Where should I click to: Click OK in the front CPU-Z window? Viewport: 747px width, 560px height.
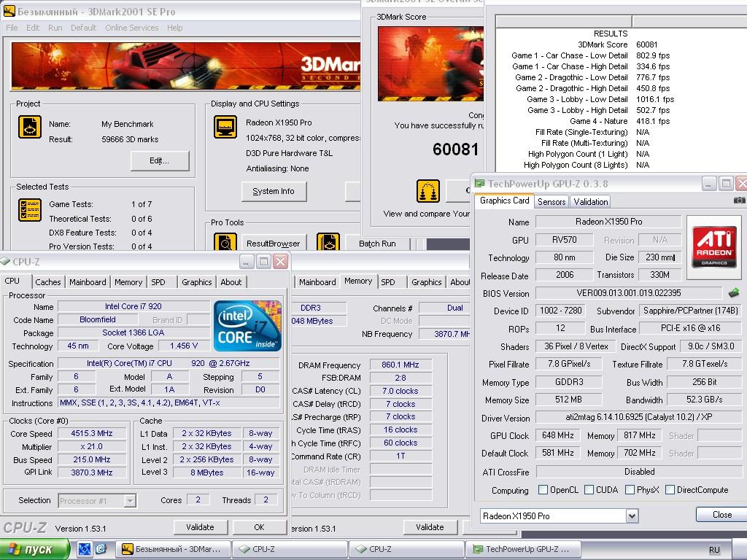tap(259, 527)
